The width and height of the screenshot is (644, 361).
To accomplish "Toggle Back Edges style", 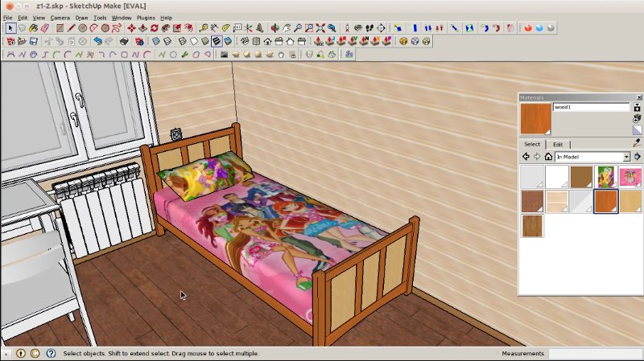I will coord(167,41).
